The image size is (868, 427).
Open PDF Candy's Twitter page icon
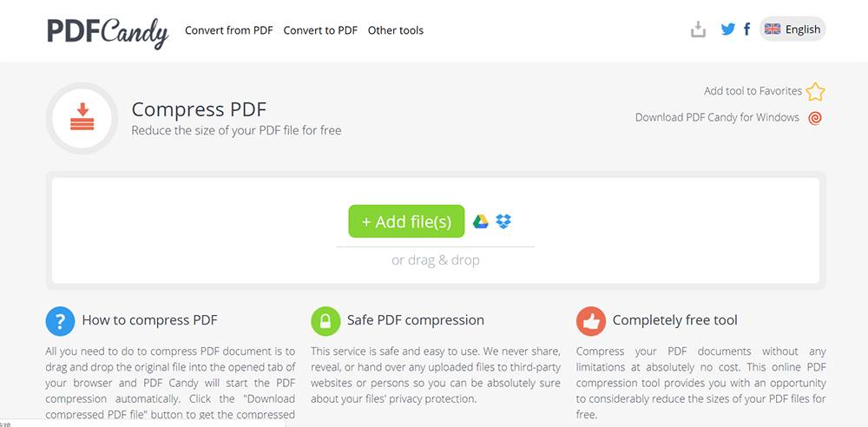pyautogui.click(x=728, y=30)
